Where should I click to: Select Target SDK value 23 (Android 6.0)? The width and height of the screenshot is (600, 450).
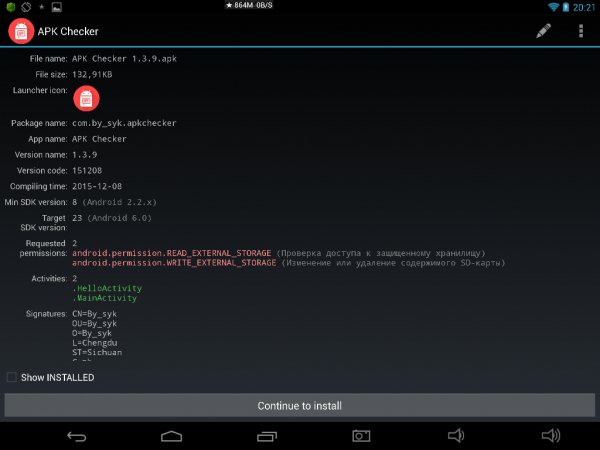pos(112,218)
